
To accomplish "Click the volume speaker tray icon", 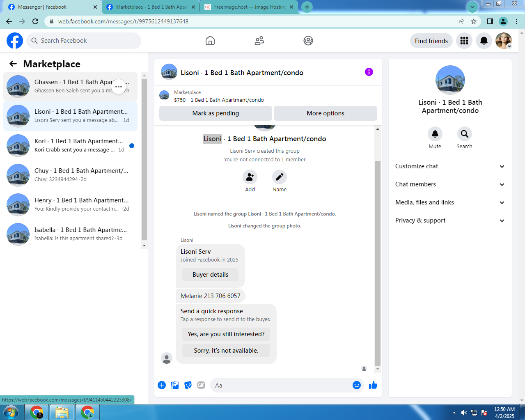I will [464, 413].
